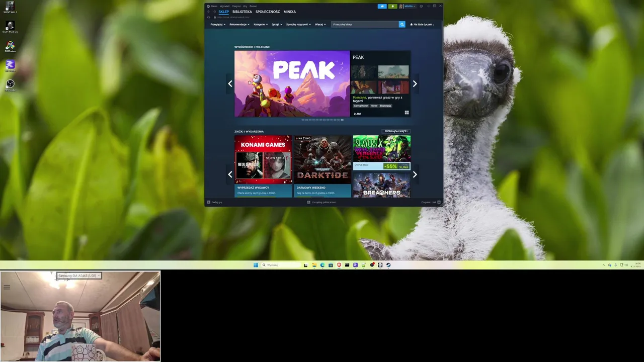The height and width of the screenshot is (362, 644).
Task: Click the PRZEGLĄDAJ WIĘCEJ button
Action: pos(396,131)
